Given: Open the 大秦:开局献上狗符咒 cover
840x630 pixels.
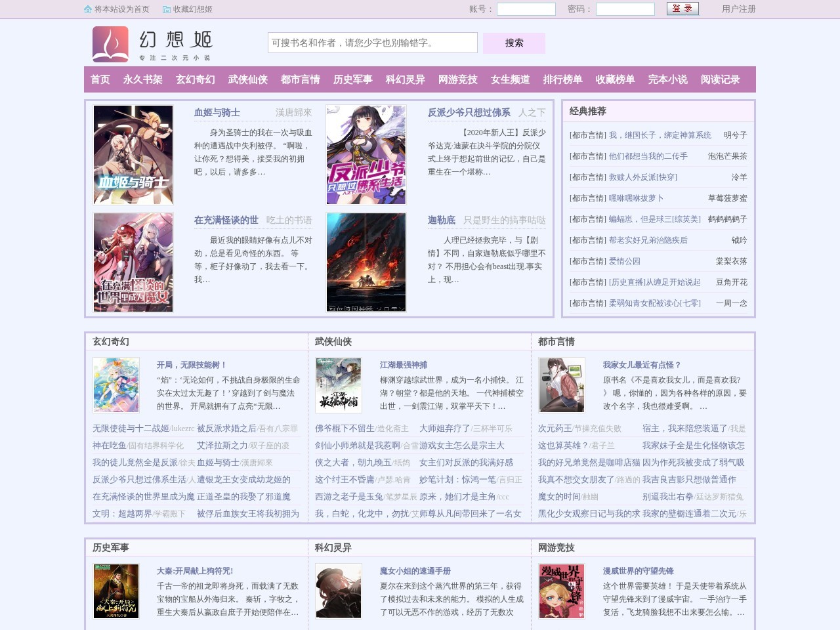Looking at the screenshot, I should (x=116, y=591).
